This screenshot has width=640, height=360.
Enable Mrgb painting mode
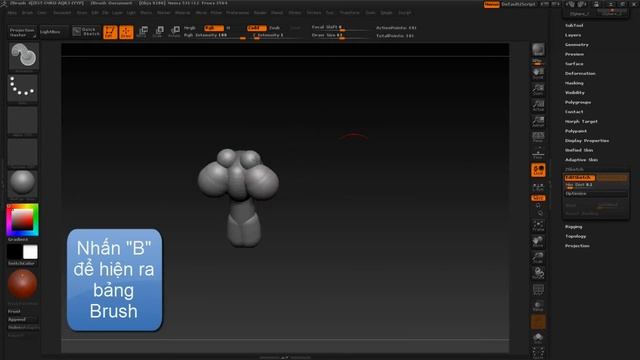190,28
